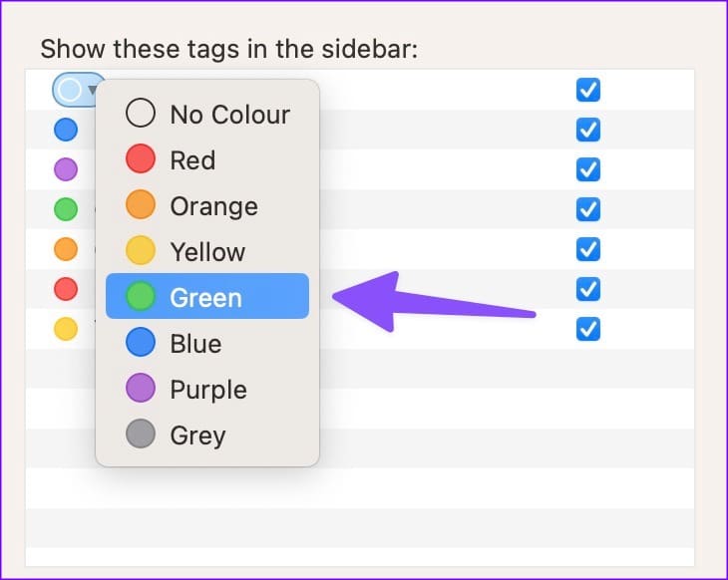Select Green from the colour menu
The height and width of the screenshot is (580, 728).
tap(207, 296)
